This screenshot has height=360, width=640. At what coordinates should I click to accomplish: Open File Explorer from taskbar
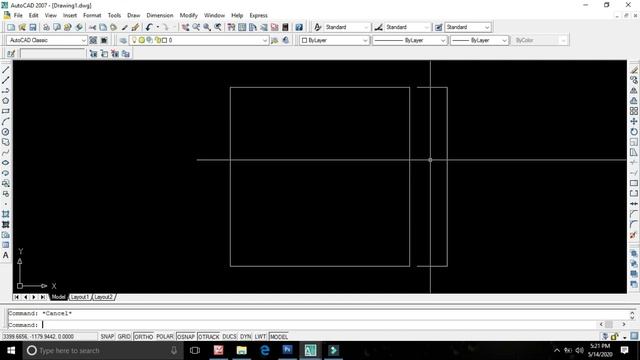point(242,351)
